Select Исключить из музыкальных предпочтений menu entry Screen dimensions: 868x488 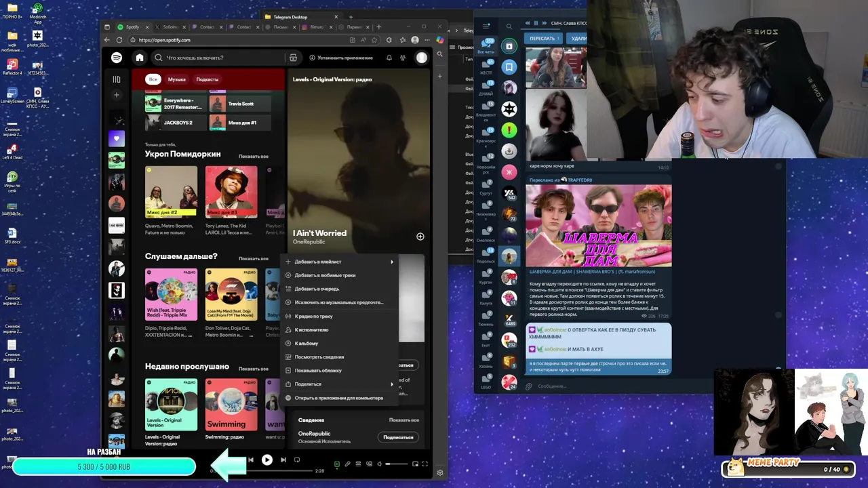tap(339, 302)
